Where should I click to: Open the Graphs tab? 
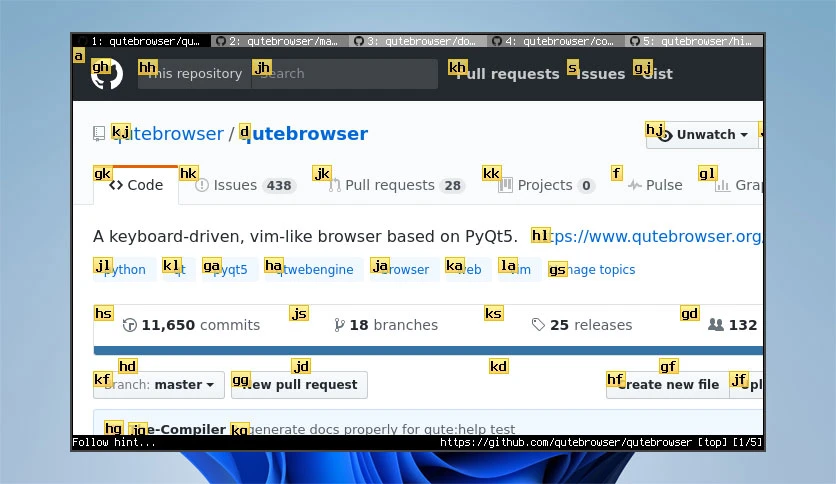click(739, 185)
